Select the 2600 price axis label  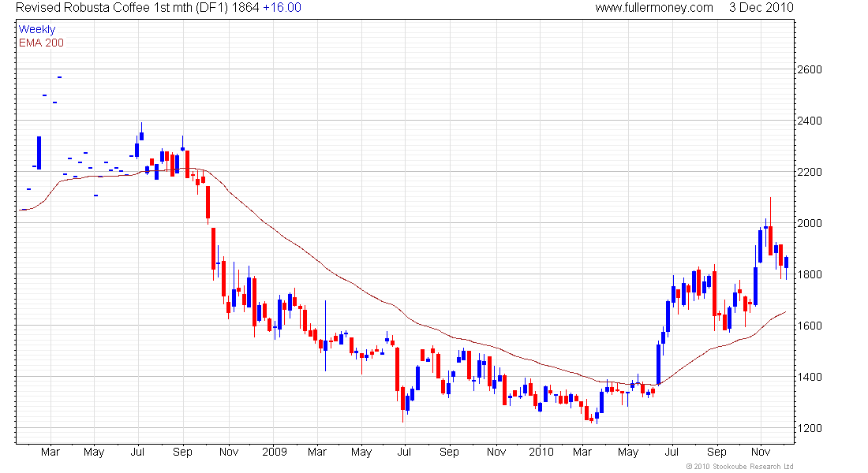pos(810,69)
